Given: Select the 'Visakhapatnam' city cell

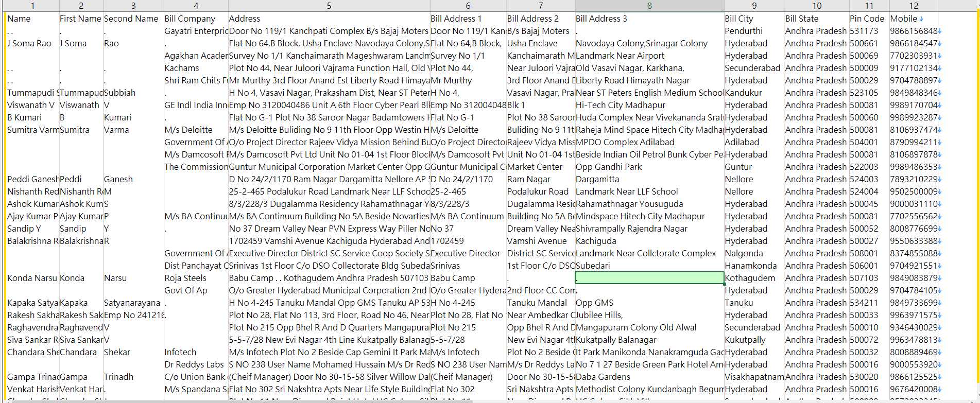Looking at the screenshot, I should point(754,377).
